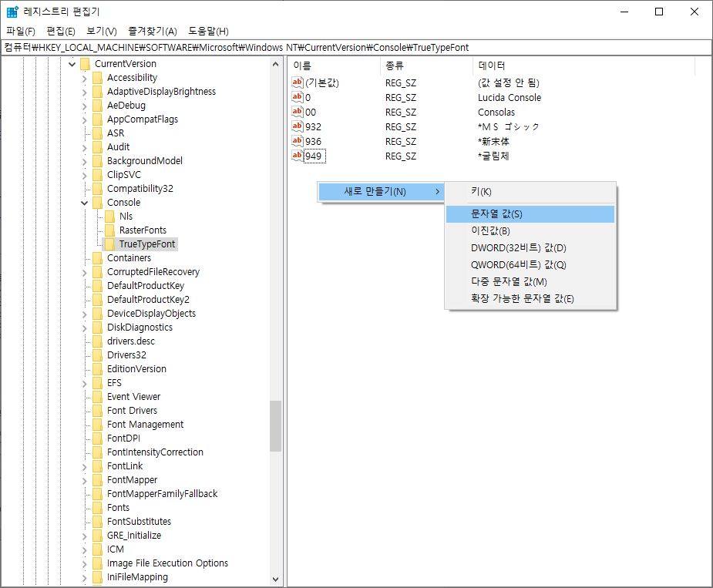This screenshot has width=713, height=588.
Task: Choose 키(K) in the new submenu
Action: (x=530, y=191)
